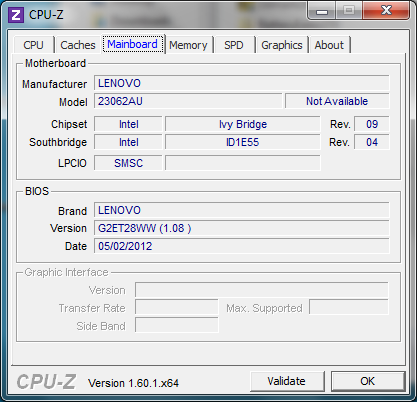Open the Caches tab

pos(78,45)
